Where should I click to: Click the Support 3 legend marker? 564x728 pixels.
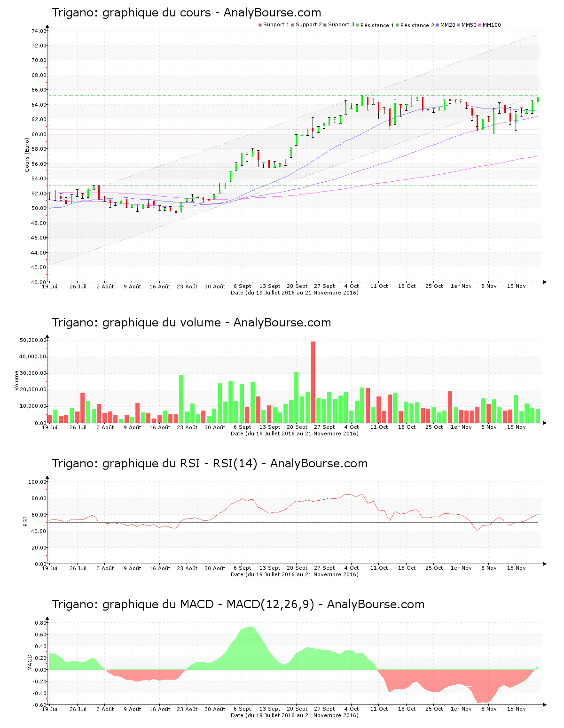(325, 25)
